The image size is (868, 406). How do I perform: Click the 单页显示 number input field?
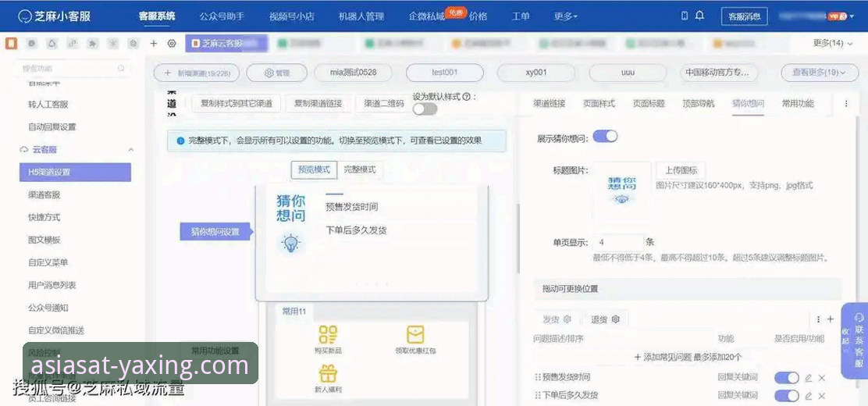click(617, 243)
